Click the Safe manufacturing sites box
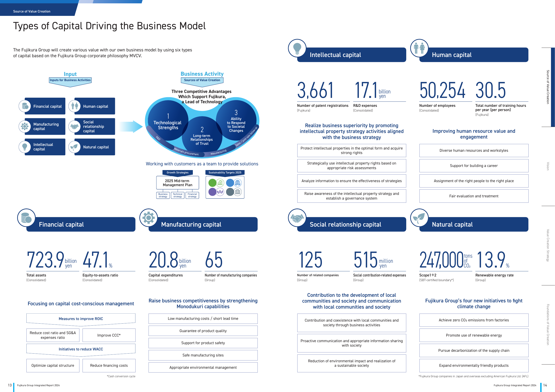Image resolution: width=555 pixels, height=392 pixels. click(203, 355)
